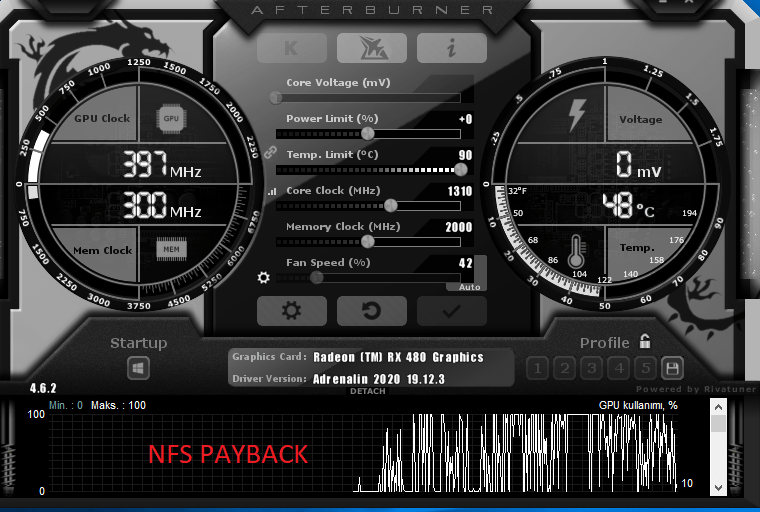Open curve editor bars icon beside Core Clock
This screenshot has width=760, height=512.
click(272, 192)
